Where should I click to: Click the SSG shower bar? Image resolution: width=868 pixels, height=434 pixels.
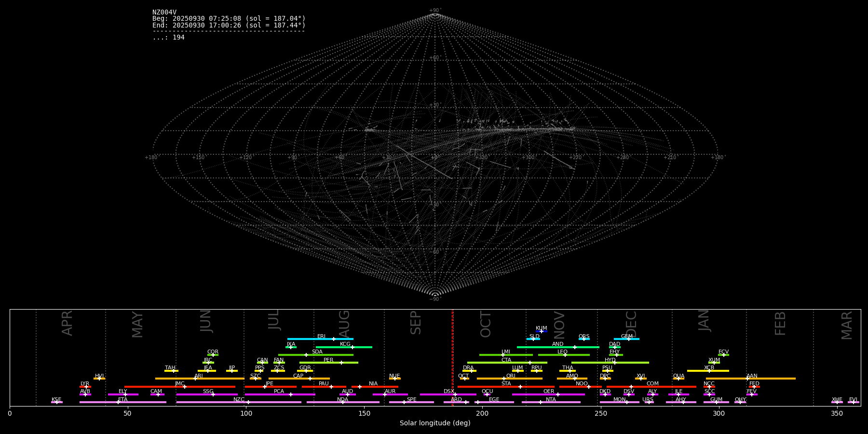tap(207, 394)
